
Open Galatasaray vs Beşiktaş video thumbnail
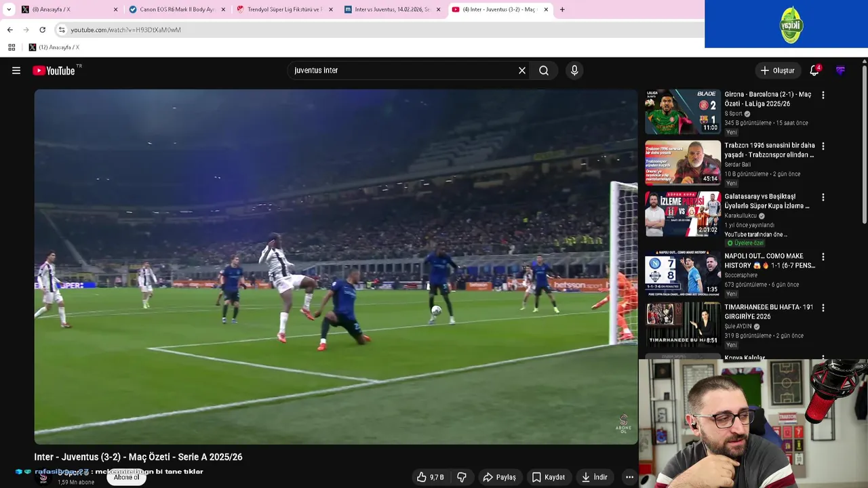[x=683, y=213]
